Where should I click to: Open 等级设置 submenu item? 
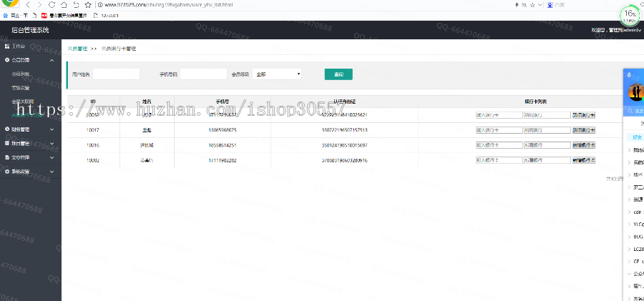coord(20,88)
